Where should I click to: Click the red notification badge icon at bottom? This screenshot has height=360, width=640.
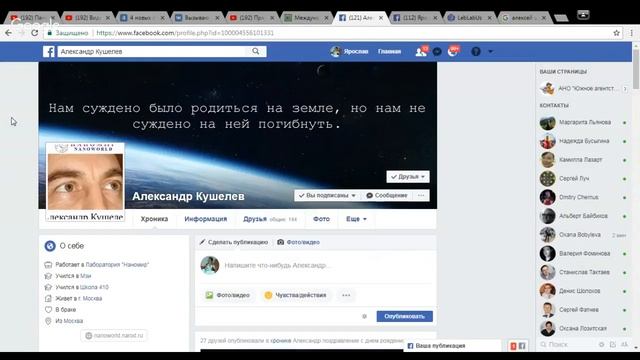(513, 346)
